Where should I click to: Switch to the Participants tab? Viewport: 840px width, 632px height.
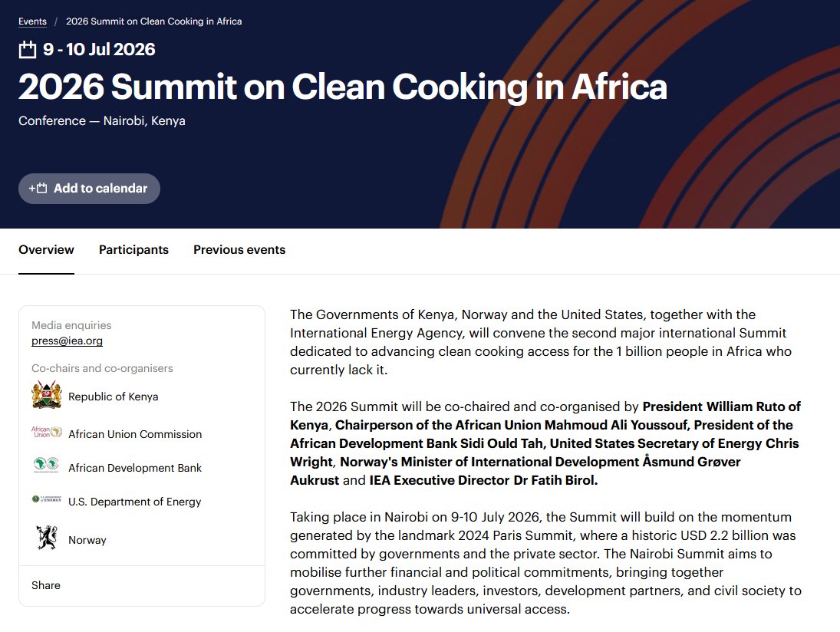[133, 249]
